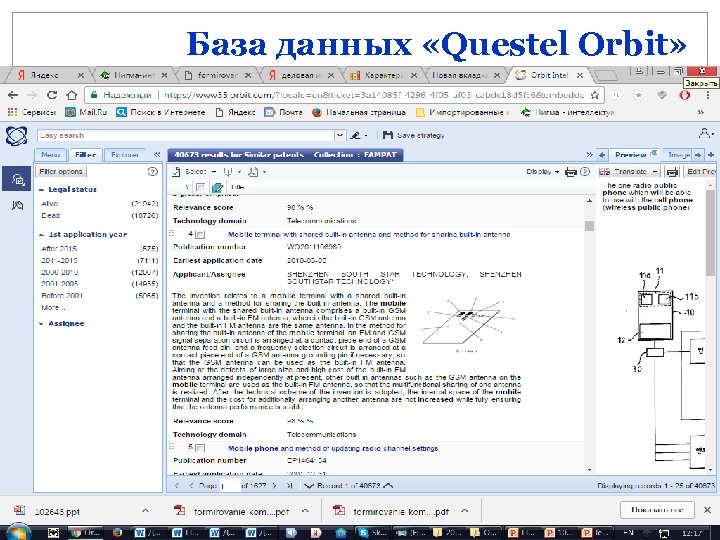Click the Save strategy disk icon
Image resolution: width=720 pixels, height=540 pixels.
[388, 135]
